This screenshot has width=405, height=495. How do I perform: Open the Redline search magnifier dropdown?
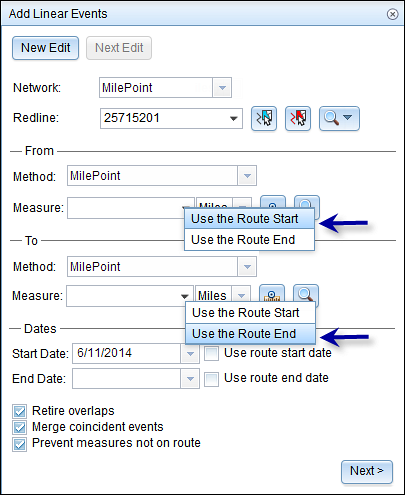[339, 118]
